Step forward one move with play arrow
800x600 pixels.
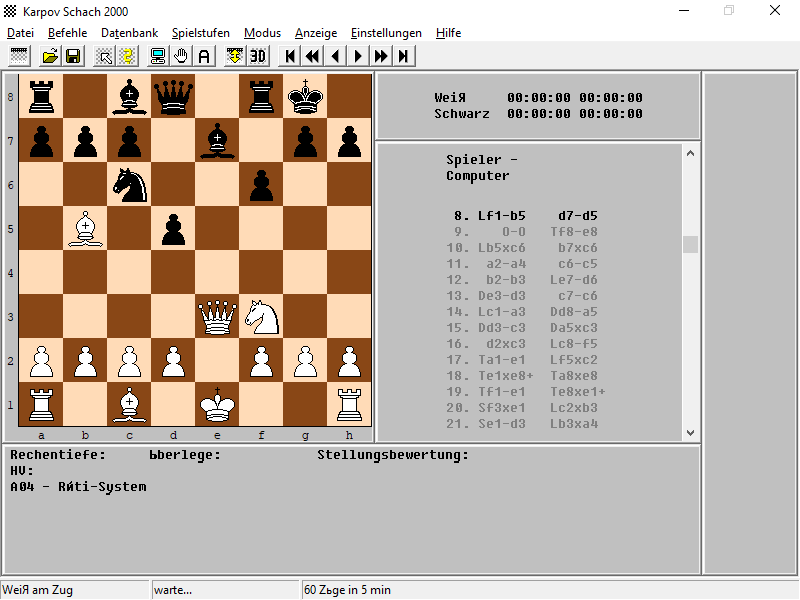pyautogui.click(x=358, y=56)
